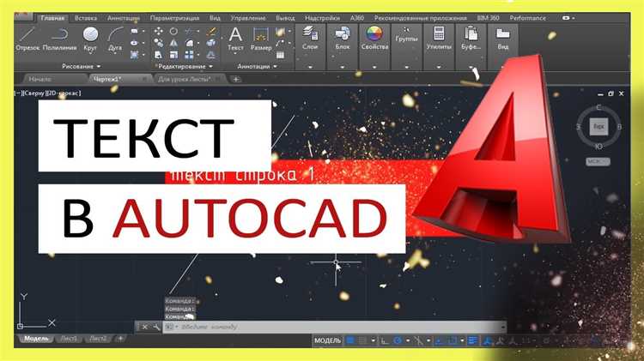Image resolution: width=644 pixels, height=361 pixels.
Task: Expand the Утилиты panel arrow
Action: 439,67
